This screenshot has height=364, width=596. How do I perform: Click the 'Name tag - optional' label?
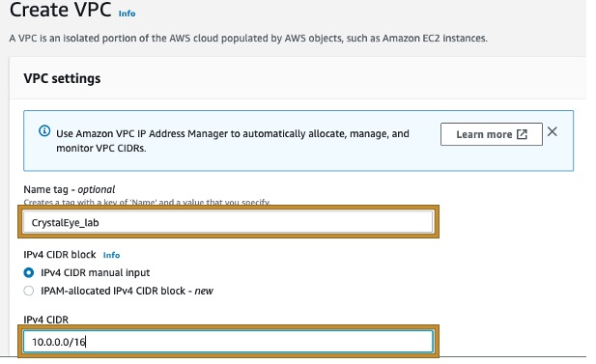70,189
